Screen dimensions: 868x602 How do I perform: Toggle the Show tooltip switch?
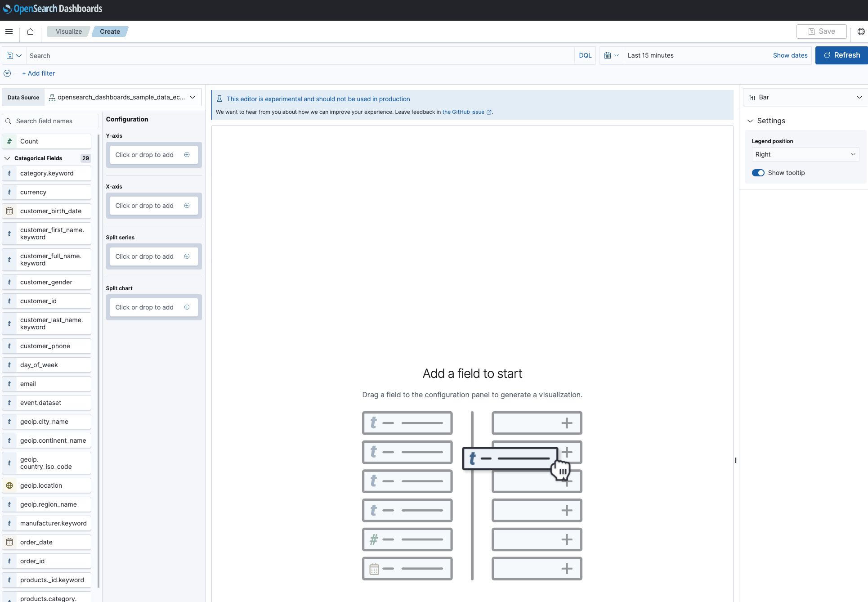[758, 173]
